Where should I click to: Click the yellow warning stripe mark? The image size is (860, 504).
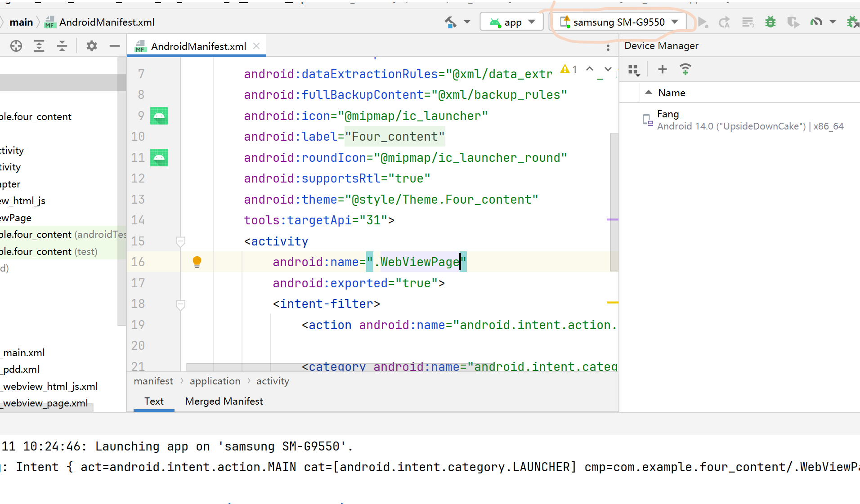pyautogui.click(x=612, y=303)
